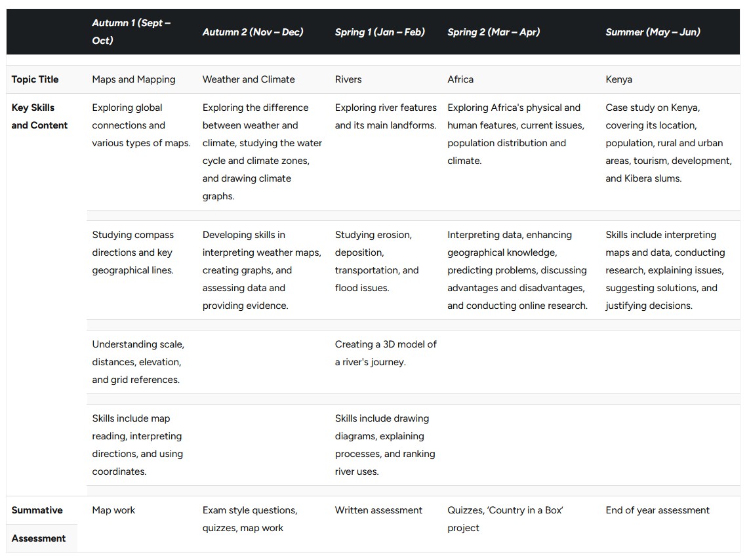Click the Autumn 1 (Sept – Oct) column header
The width and height of the screenshot is (749, 560).
pyautogui.click(x=131, y=31)
